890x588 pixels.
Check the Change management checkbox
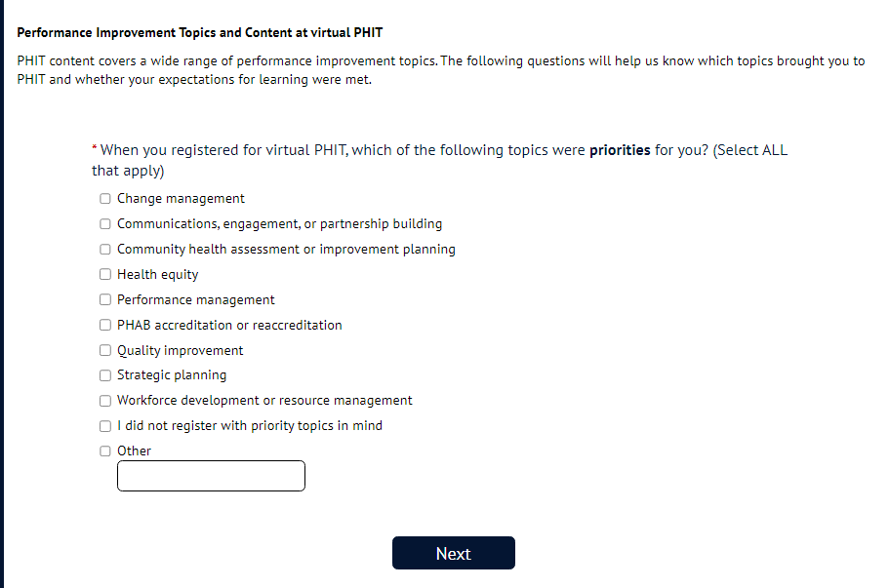pyautogui.click(x=105, y=199)
